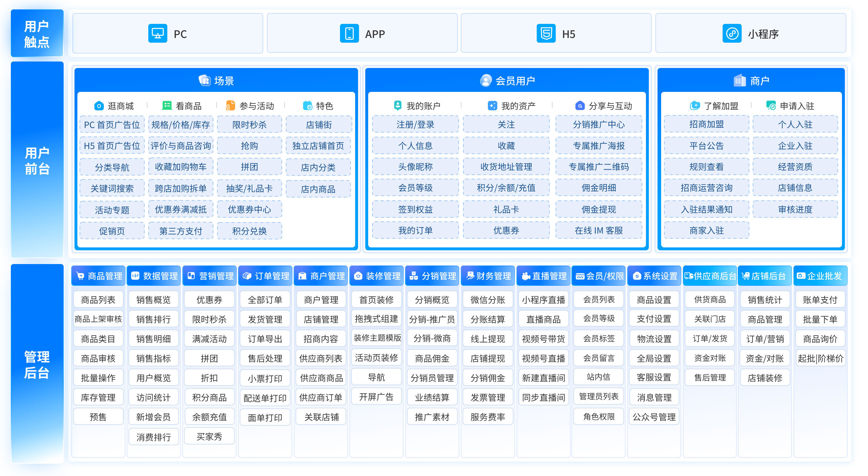Open the 会员/权限 column header

599,276
